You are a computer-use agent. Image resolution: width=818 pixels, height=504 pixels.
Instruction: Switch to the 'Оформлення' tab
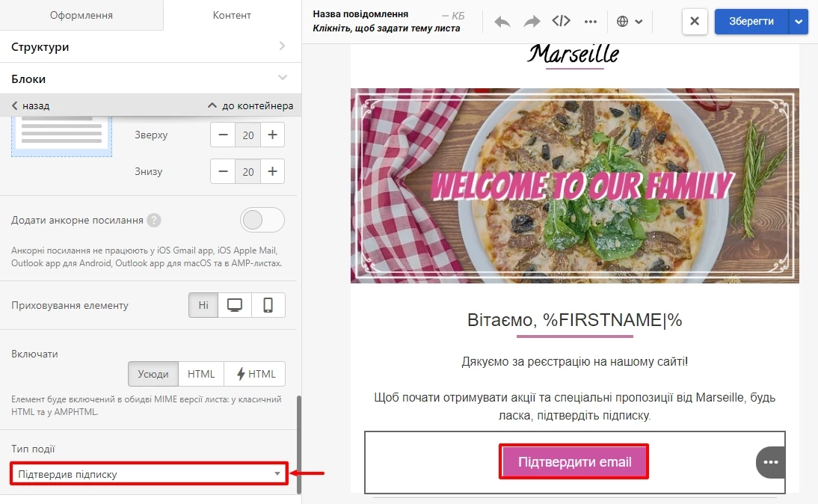tap(82, 15)
